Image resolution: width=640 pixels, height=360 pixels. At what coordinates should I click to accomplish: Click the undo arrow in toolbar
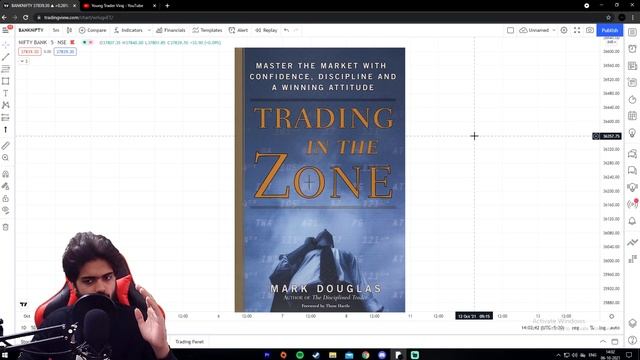pyautogui.click(x=287, y=30)
